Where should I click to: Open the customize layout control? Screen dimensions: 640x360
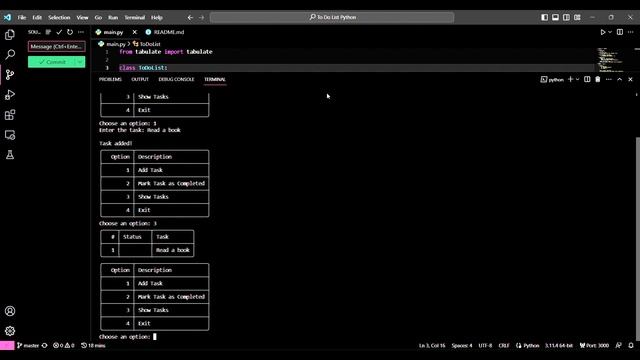(577, 17)
